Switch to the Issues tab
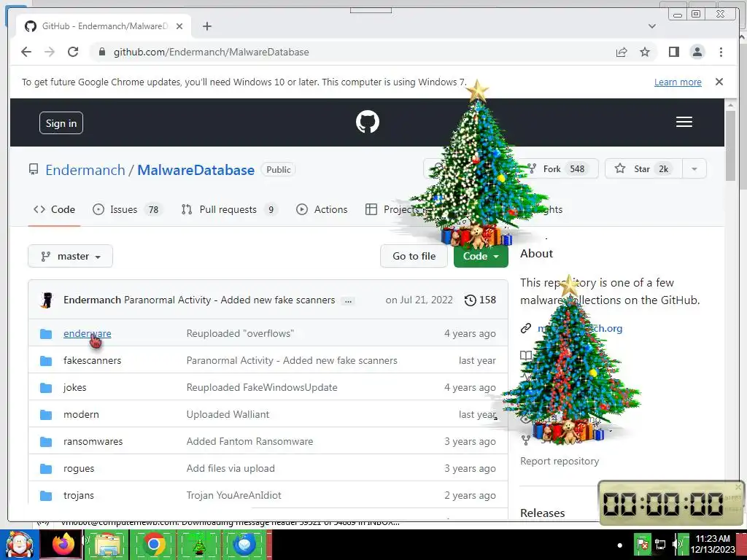This screenshot has height=560, width=747. [127, 209]
